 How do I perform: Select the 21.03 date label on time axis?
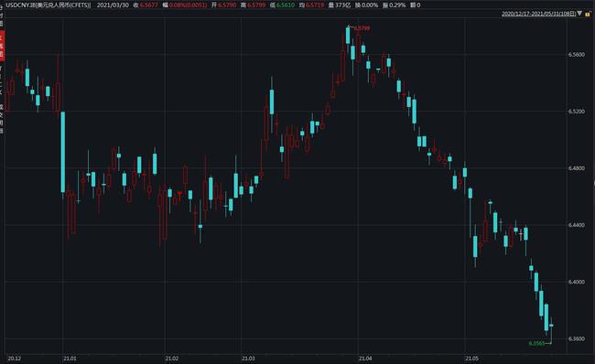click(x=249, y=359)
